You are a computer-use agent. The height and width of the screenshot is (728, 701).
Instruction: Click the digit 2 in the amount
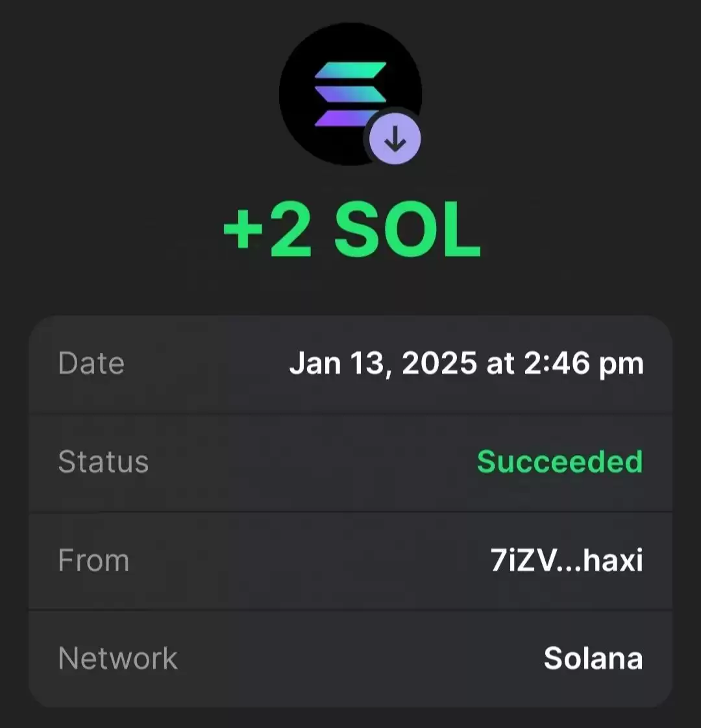[x=290, y=229]
